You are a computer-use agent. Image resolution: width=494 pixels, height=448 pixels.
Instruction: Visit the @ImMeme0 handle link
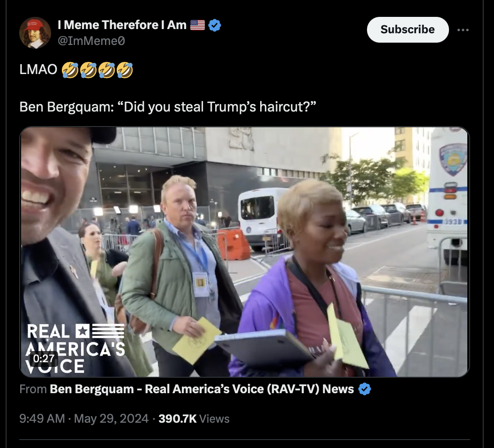[x=91, y=41]
